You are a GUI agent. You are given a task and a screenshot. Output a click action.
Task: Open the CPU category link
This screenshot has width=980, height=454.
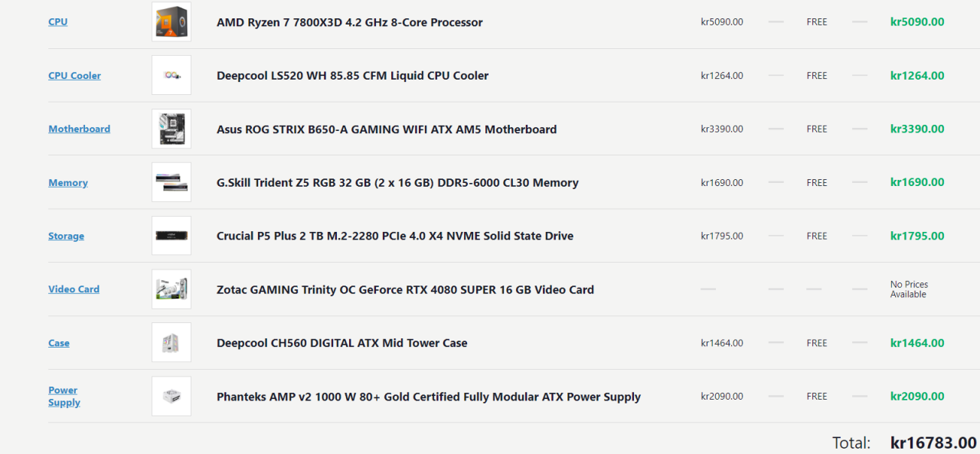point(57,22)
